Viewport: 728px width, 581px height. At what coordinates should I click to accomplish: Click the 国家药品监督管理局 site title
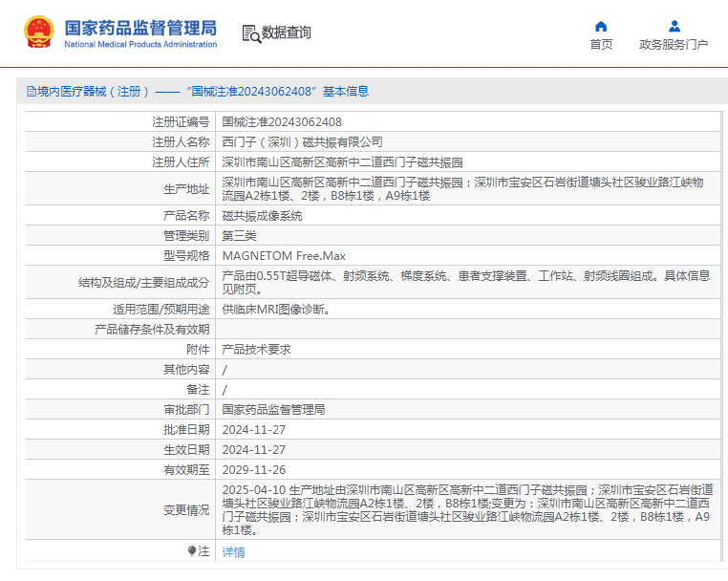pos(140,27)
